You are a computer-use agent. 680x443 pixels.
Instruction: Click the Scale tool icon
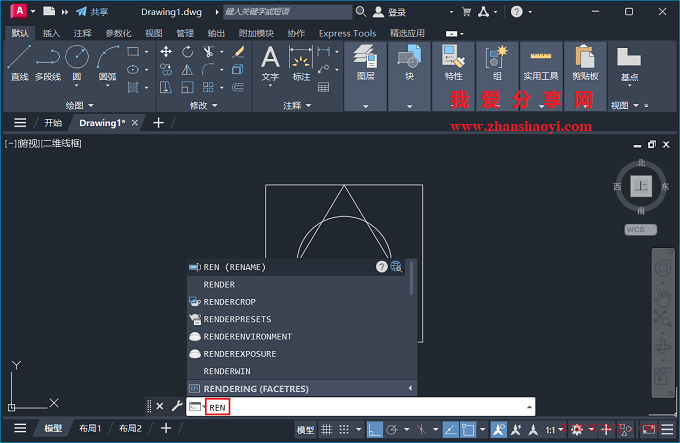pos(187,87)
